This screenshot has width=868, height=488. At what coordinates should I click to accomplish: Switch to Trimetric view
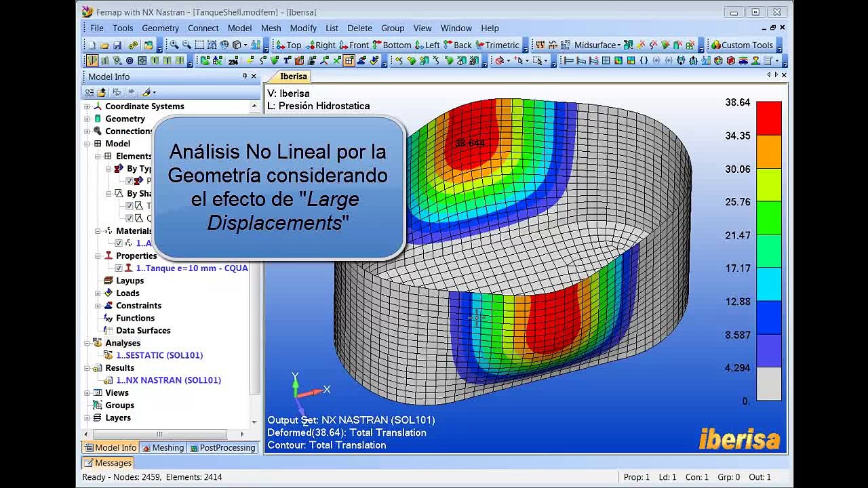[x=497, y=45]
